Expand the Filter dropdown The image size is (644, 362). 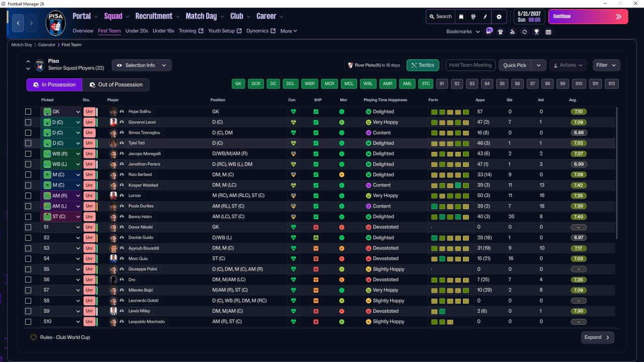[x=606, y=65]
